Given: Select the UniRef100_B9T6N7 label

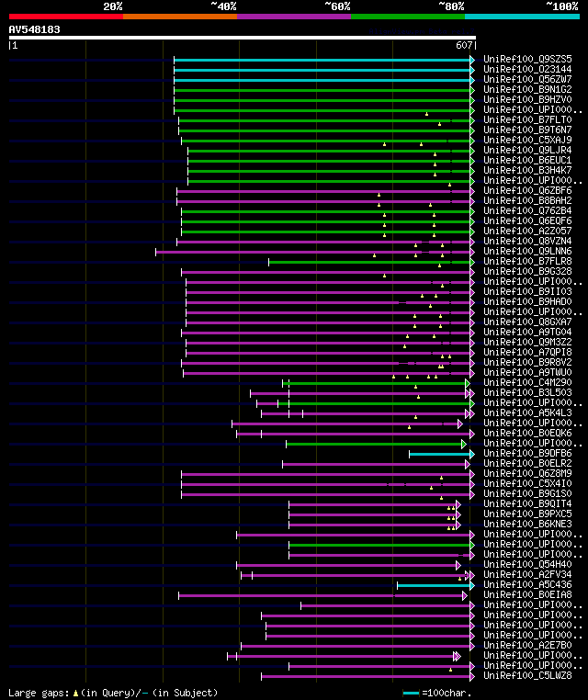Looking at the screenshot, I should point(527,130).
